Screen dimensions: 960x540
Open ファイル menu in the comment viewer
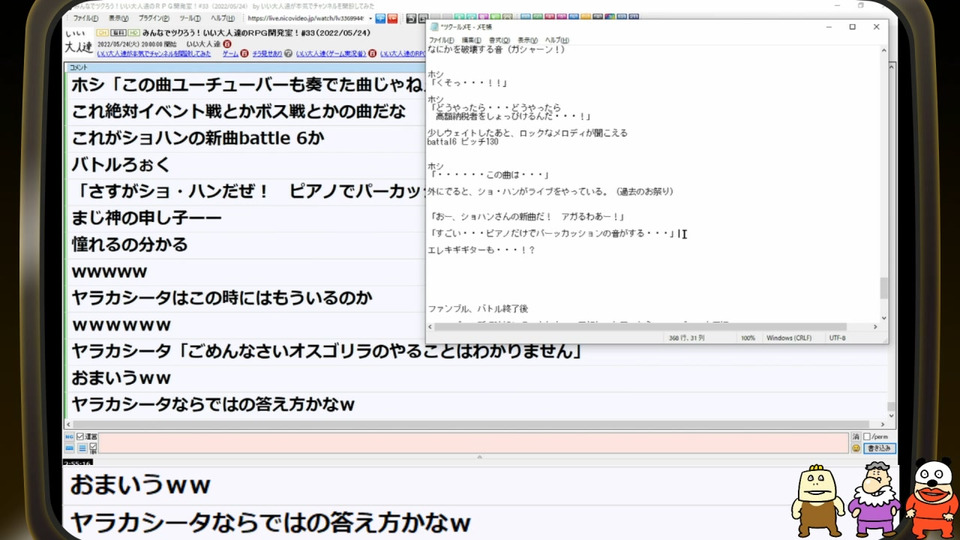[86, 18]
